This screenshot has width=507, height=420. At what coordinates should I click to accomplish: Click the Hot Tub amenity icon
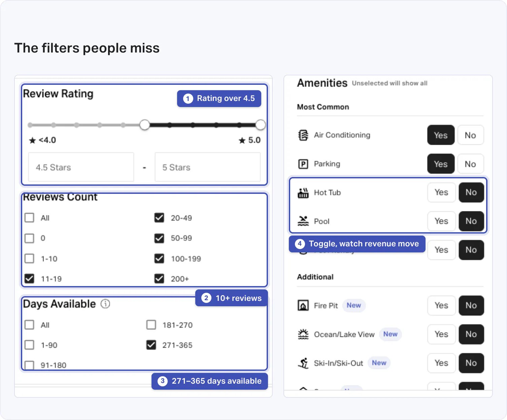(303, 193)
